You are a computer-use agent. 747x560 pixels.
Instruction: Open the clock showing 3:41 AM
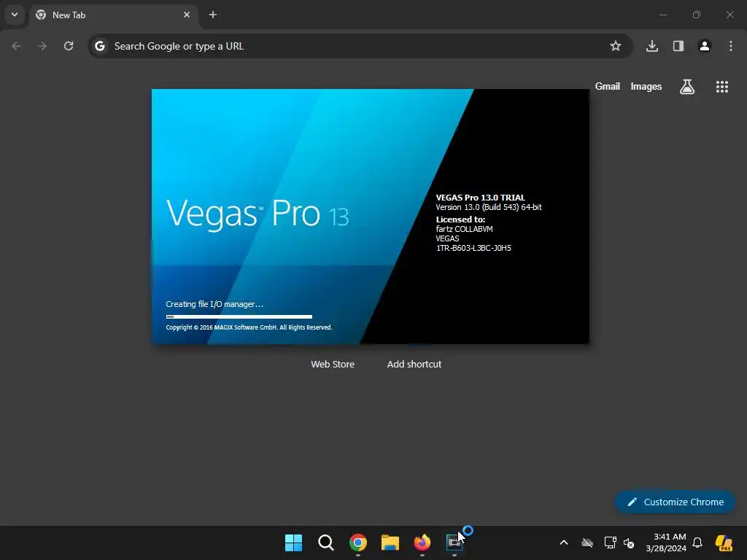[665, 542]
